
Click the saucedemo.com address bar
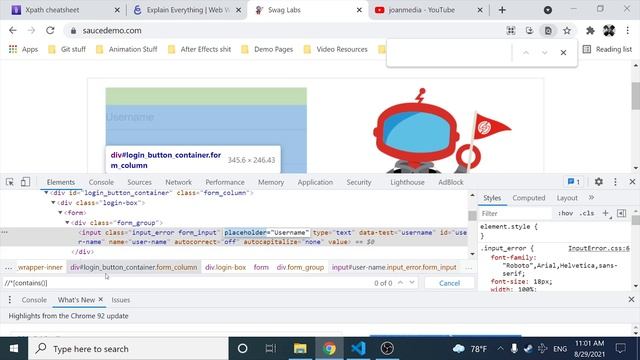[x=286, y=31]
